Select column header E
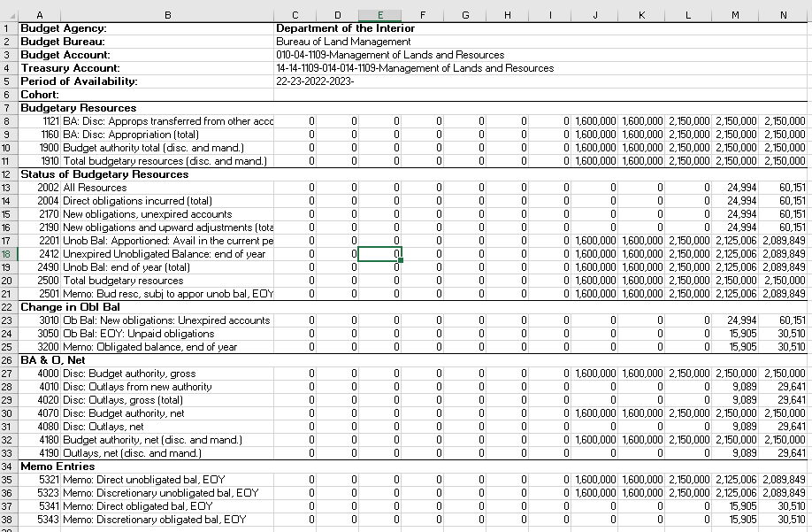This screenshot has height=532, width=812. point(379,16)
